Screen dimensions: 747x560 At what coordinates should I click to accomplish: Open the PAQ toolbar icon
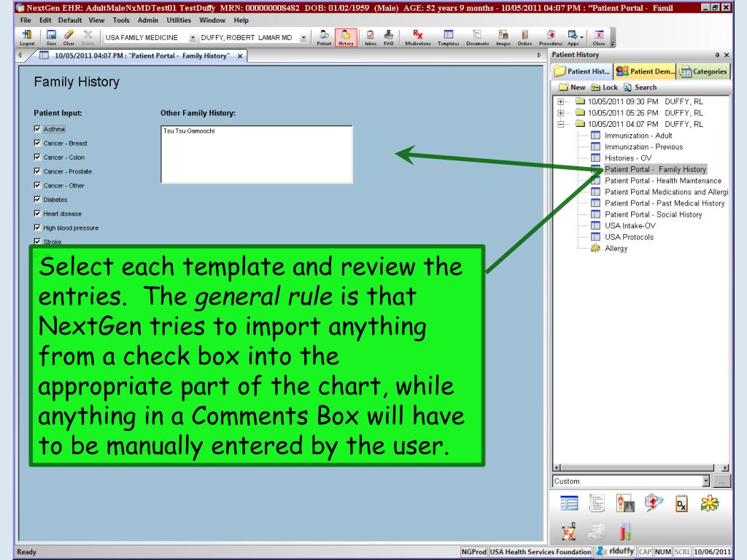(x=389, y=37)
